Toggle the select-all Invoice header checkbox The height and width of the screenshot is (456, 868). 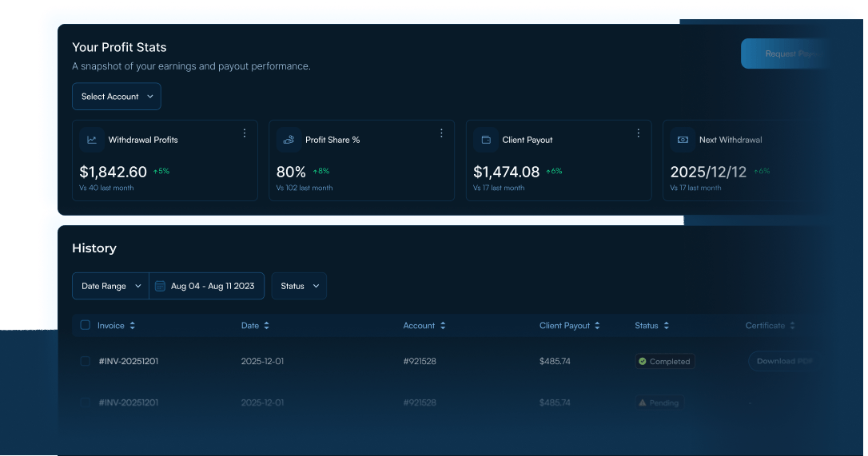pyautogui.click(x=86, y=325)
